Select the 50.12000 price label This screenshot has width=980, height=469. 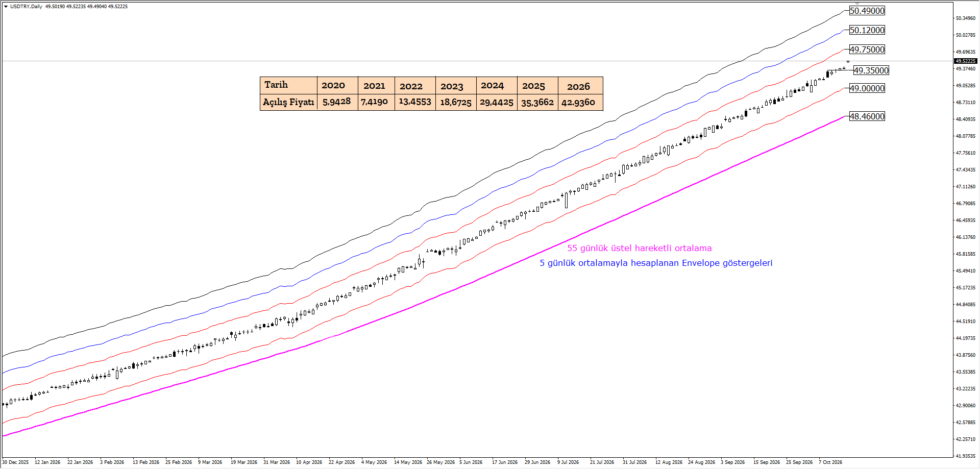(x=867, y=30)
